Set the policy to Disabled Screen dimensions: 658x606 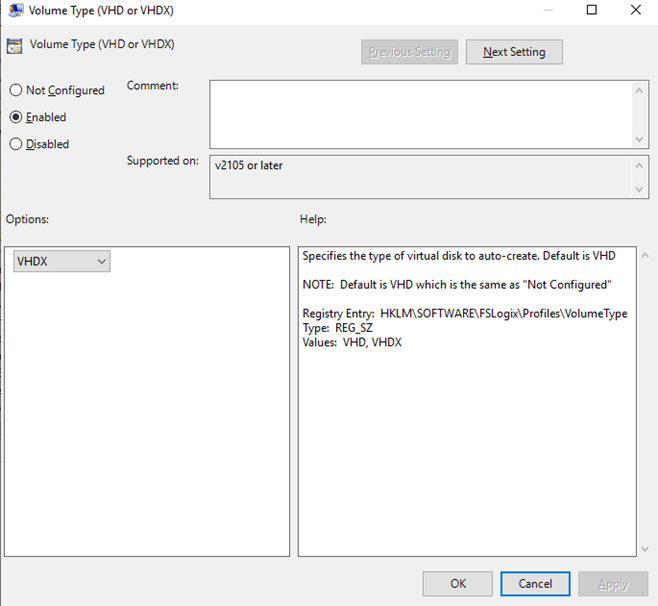tap(16, 144)
